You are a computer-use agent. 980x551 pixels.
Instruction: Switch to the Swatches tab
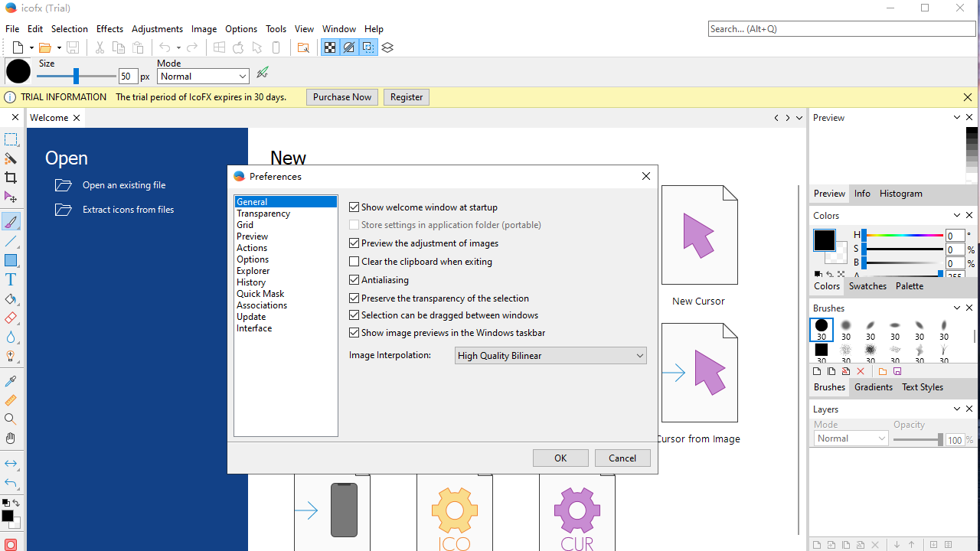(x=867, y=286)
